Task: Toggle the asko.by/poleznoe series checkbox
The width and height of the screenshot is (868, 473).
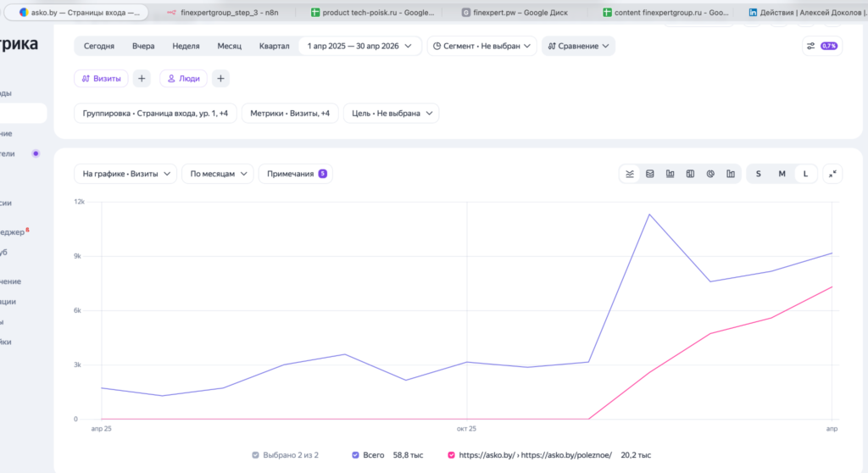Action: tap(451, 455)
